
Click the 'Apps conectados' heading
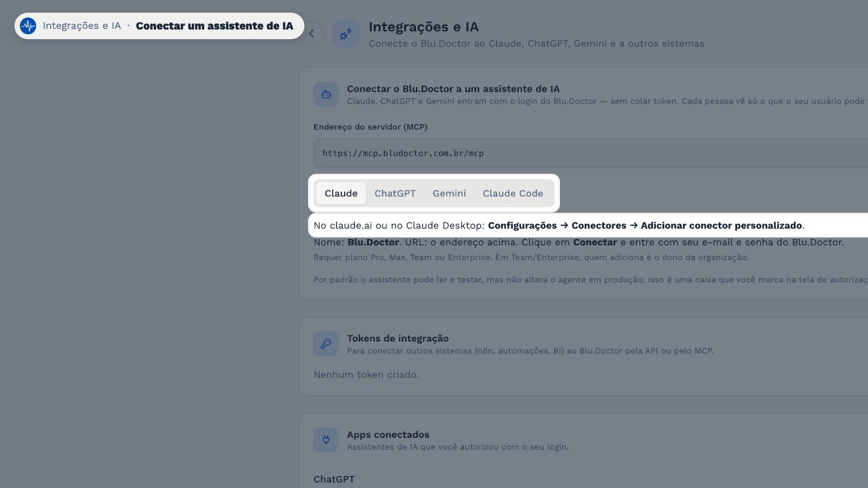388,435
